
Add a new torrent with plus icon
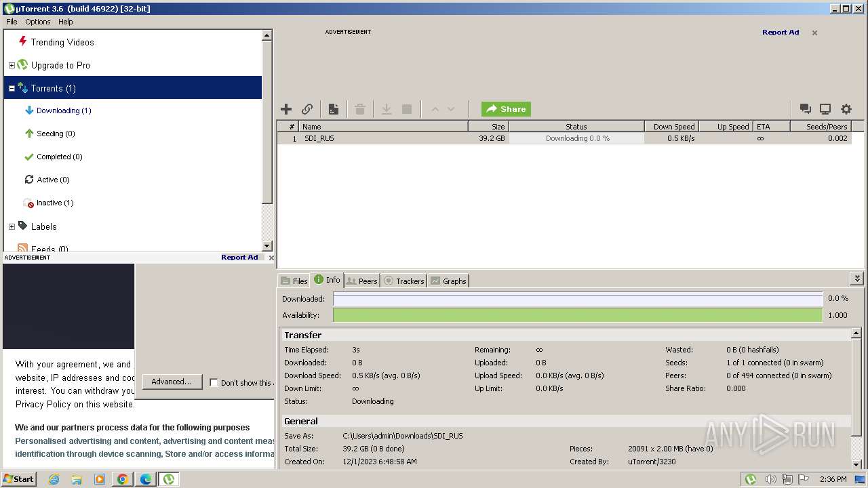286,109
